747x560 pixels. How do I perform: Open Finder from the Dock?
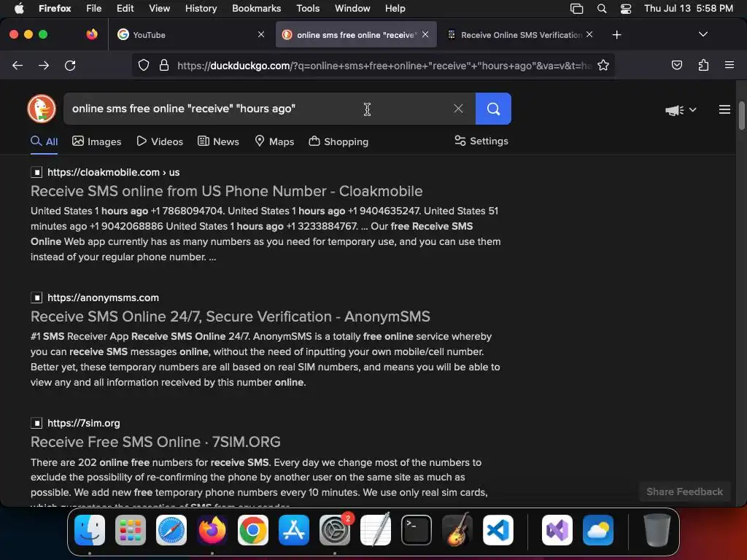coord(90,530)
